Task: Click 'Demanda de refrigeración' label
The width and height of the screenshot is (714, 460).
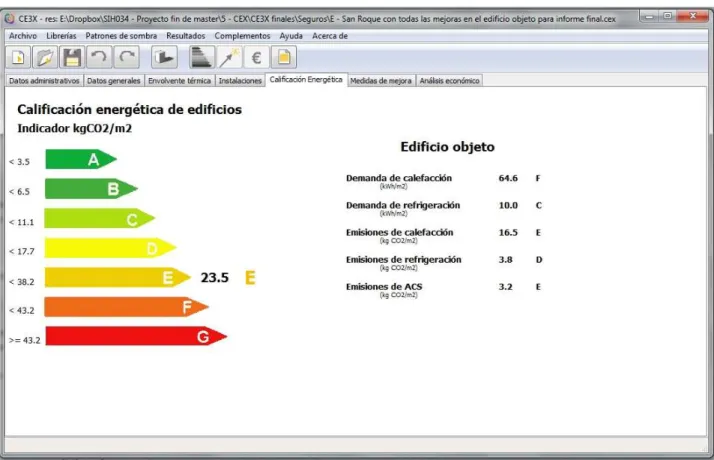Action: tap(403, 205)
